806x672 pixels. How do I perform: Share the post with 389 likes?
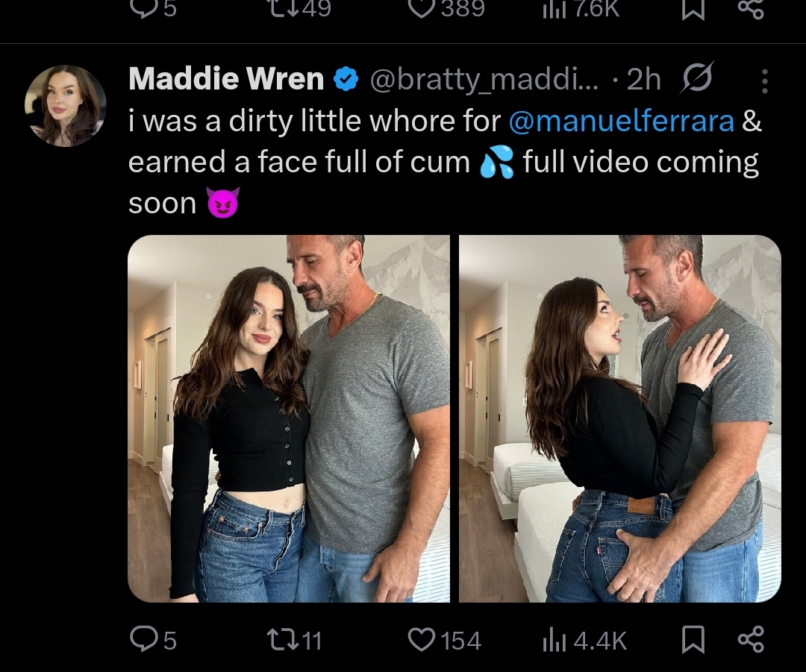pyautogui.click(x=750, y=7)
